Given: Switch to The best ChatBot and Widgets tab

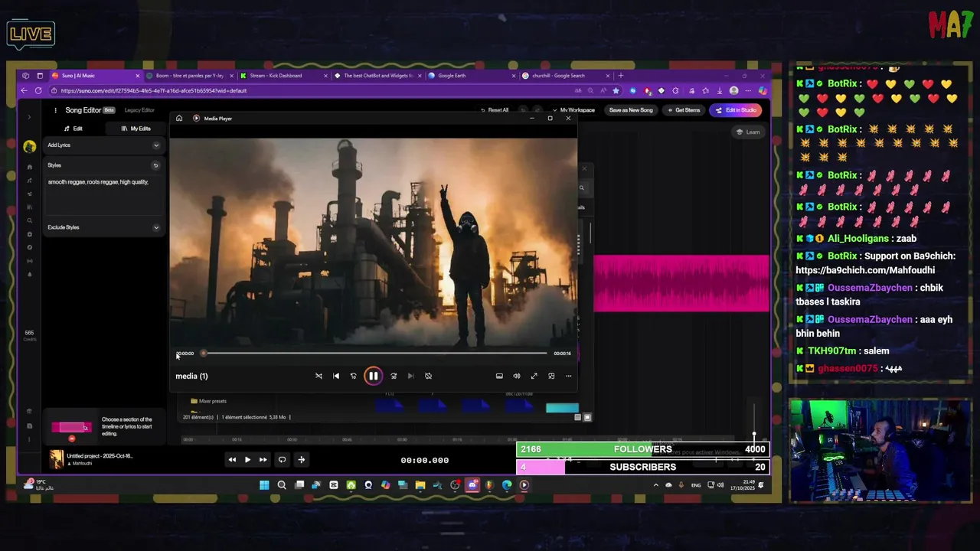Looking at the screenshot, I should pos(378,76).
